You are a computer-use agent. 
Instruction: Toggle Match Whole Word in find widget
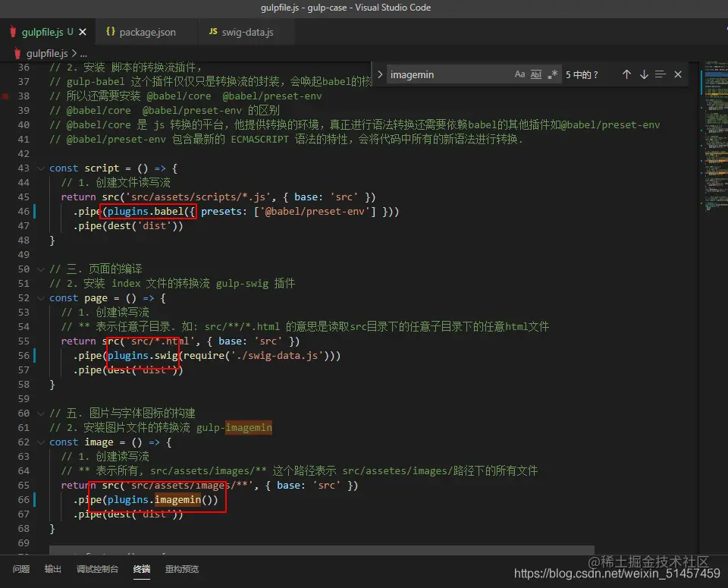click(x=536, y=74)
